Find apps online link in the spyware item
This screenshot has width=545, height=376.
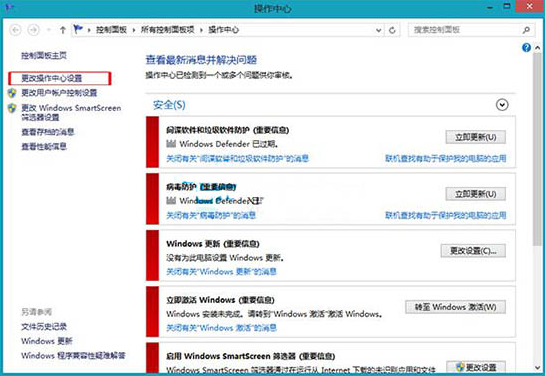click(x=446, y=159)
